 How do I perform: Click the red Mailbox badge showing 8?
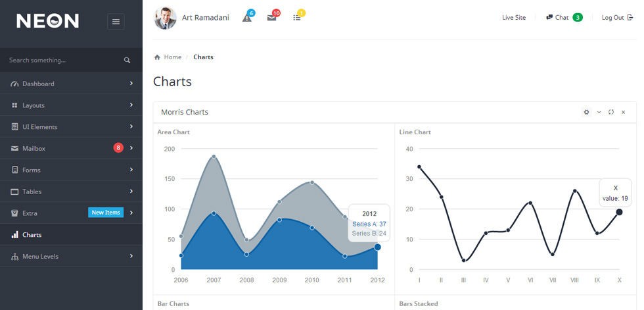(x=118, y=147)
